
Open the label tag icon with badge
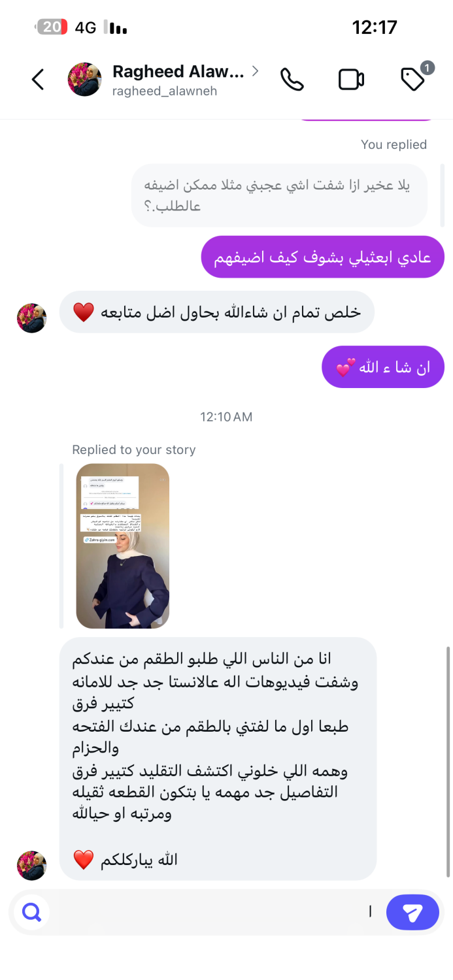tap(414, 78)
